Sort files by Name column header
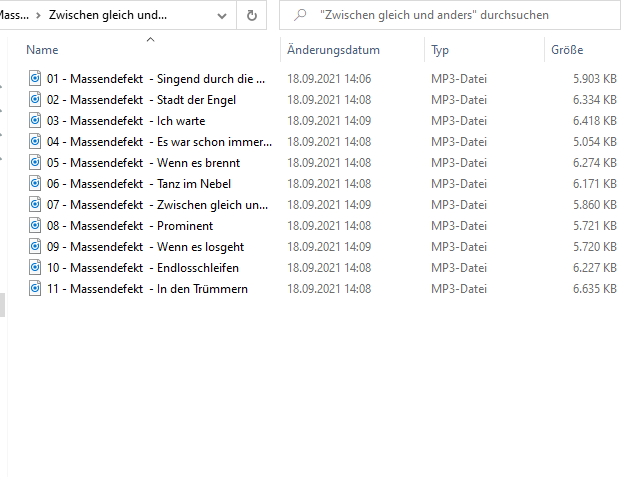624x477 pixels. [x=42, y=50]
